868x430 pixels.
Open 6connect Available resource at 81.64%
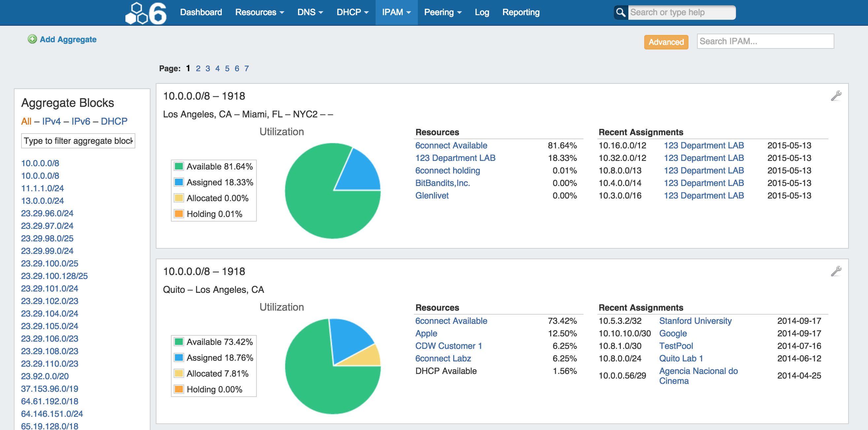coord(451,145)
